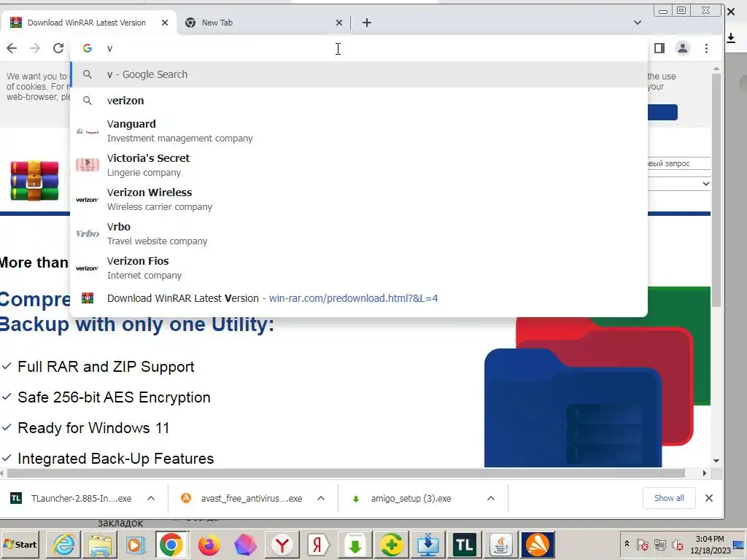Viewport: 747px width, 560px height.
Task: Switch to the New Tab tab
Action: click(x=262, y=23)
